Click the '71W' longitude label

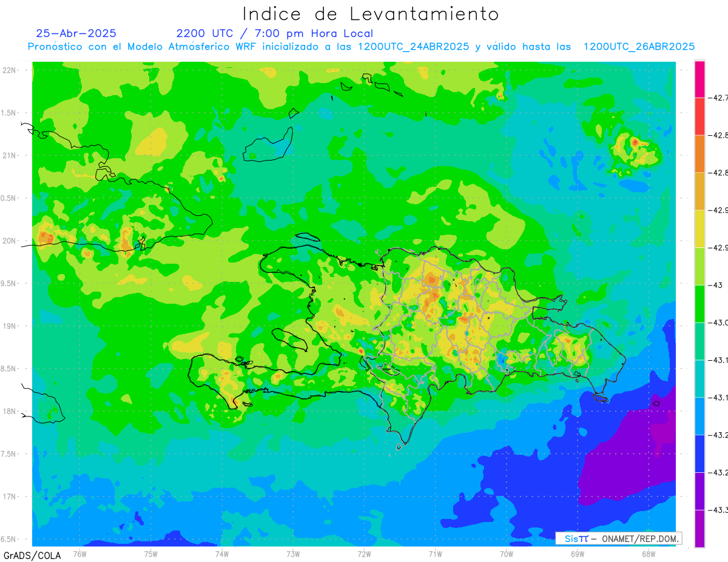(435, 554)
